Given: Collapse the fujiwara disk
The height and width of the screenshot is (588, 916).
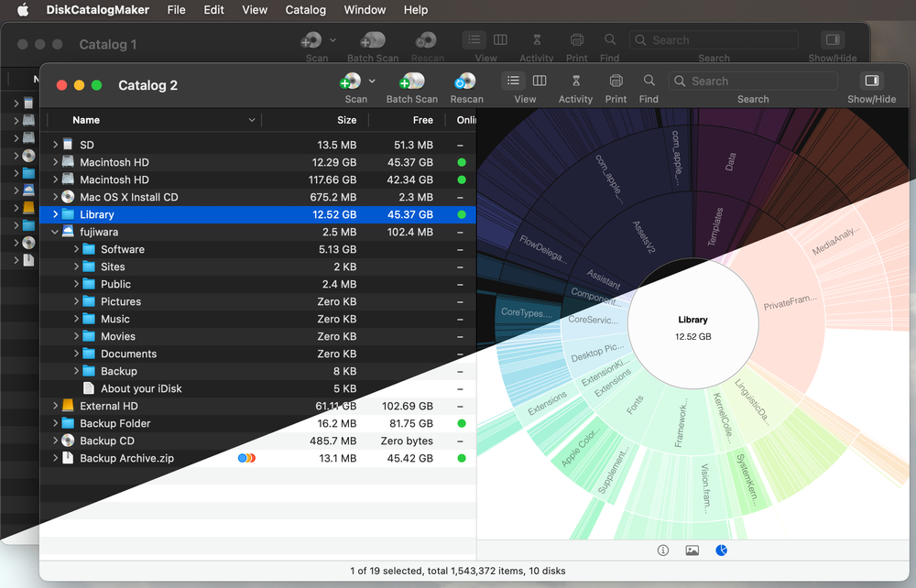Looking at the screenshot, I should point(55,232).
